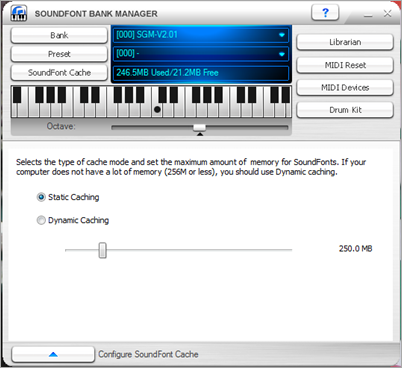Open the Librarian

pyautogui.click(x=345, y=42)
